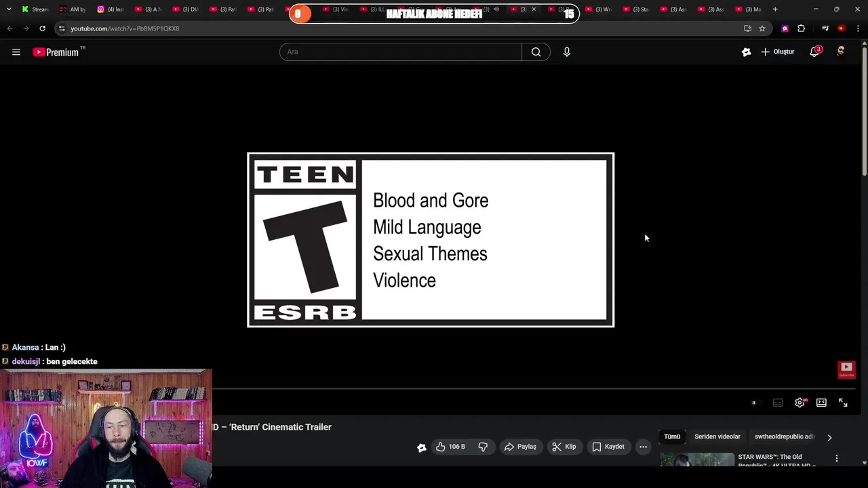This screenshot has width=868, height=488.
Task: Enter fullscreen in the video player
Action: 843,403
